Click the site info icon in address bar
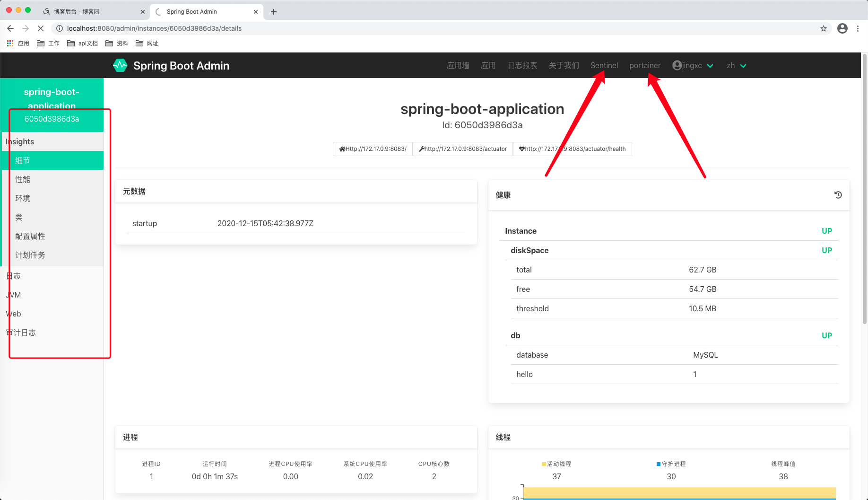 tap(60, 28)
